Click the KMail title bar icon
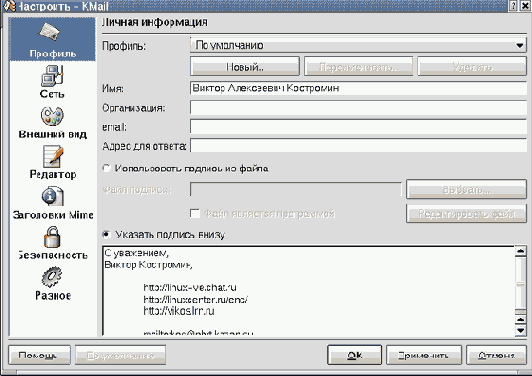Screen dimensions: 532x376 click(x=9, y=6)
